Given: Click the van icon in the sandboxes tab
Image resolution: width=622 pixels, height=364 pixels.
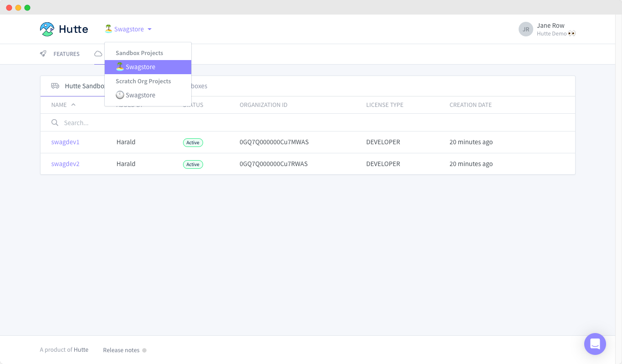Looking at the screenshot, I should pos(55,86).
